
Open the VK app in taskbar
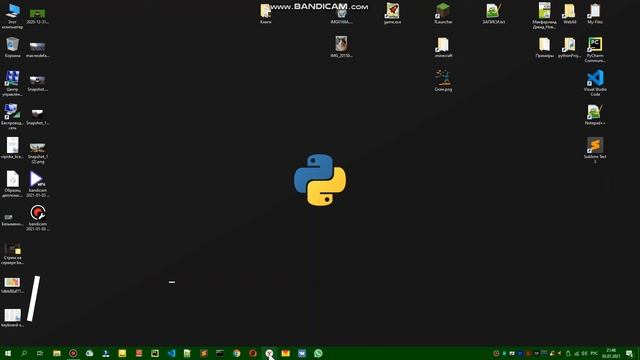click(x=302, y=353)
